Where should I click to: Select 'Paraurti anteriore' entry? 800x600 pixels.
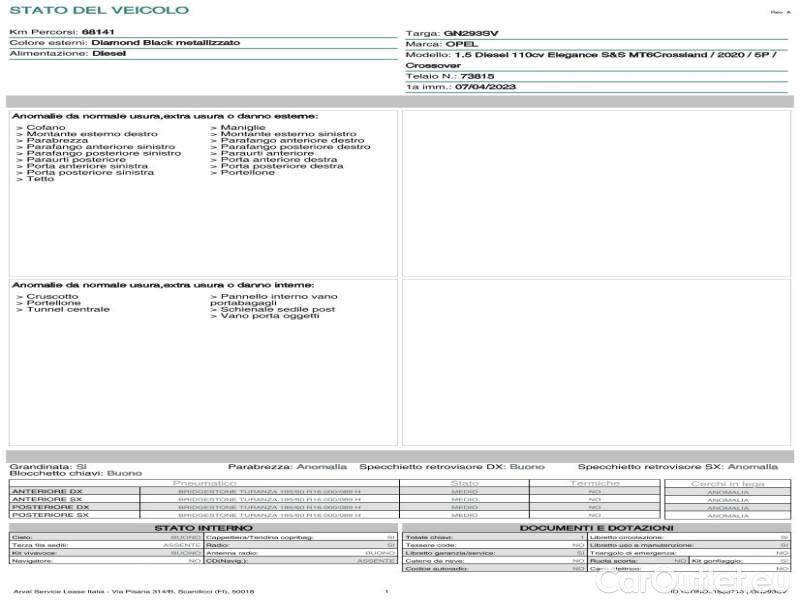[267, 153]
